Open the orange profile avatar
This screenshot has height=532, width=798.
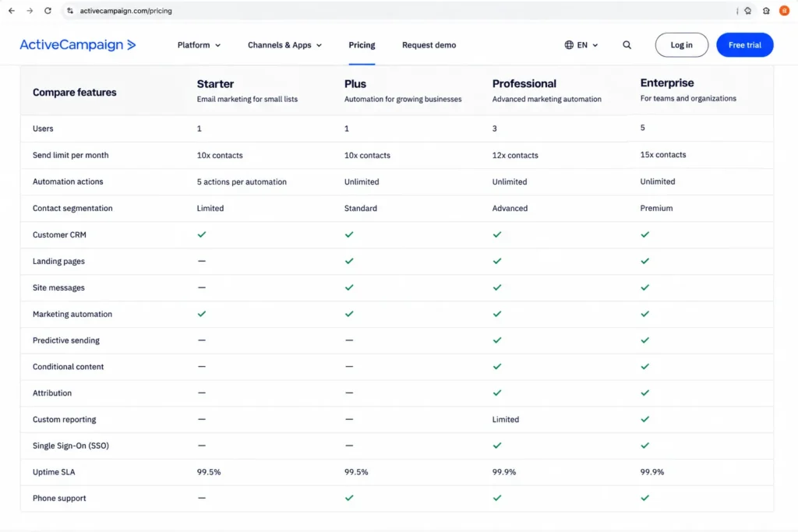click(x=784, y=11)
